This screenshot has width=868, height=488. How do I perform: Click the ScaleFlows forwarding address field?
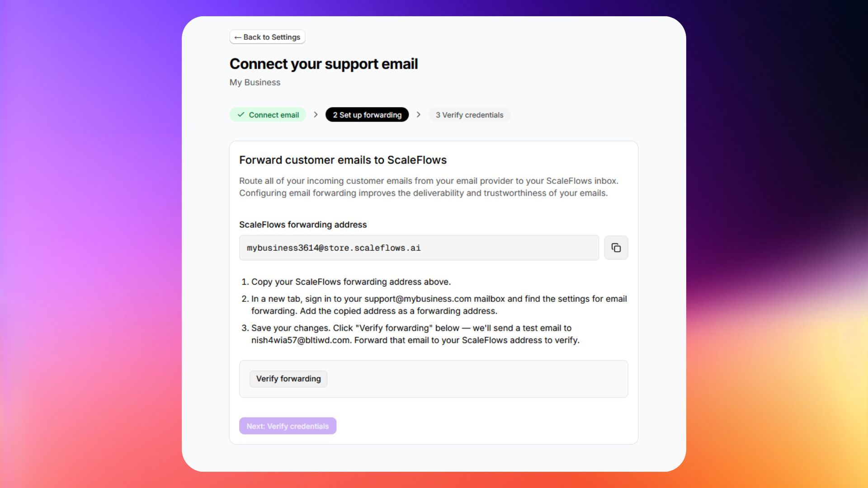(419, 248)
